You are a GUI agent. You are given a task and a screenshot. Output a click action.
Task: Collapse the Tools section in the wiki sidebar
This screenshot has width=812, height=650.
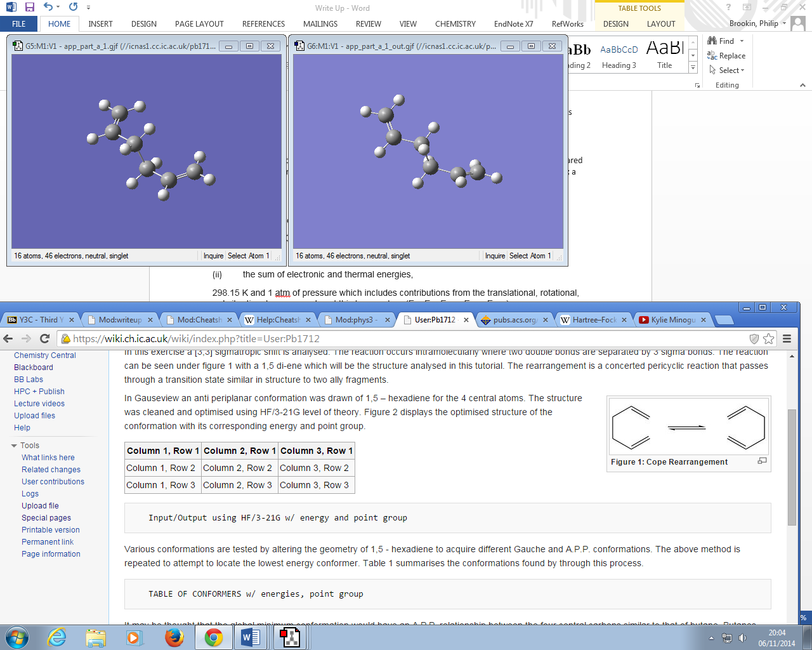[x=14, y=446]
